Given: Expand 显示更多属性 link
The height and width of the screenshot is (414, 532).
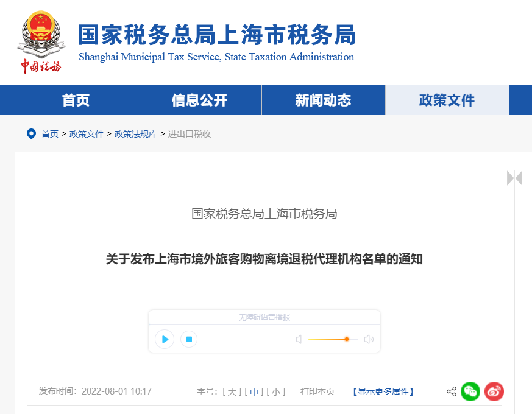Looking at the screenshot, I should pyautogui.click(x=383, y=391).
